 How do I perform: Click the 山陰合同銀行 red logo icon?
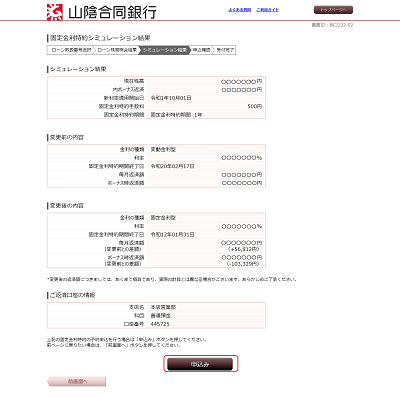click(x=55, y=12)
